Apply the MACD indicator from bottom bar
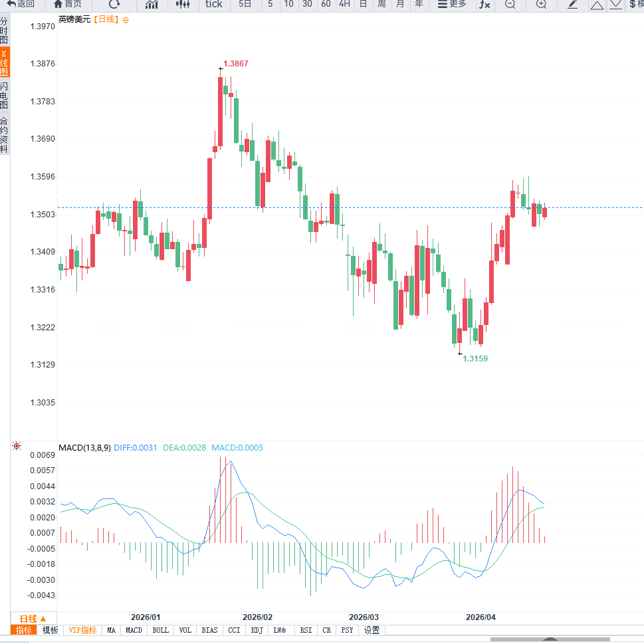This screenshot has height=644, width=644. tap(134, 630)
